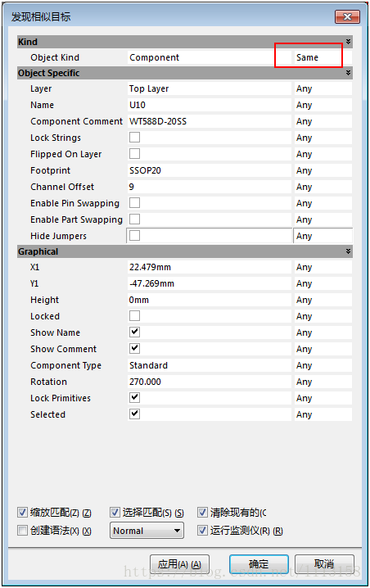The image size is (370, 588).
Task: Tick the Hide Jumpers checkbox
Action: pyautogui.click(x=134, y=236)
